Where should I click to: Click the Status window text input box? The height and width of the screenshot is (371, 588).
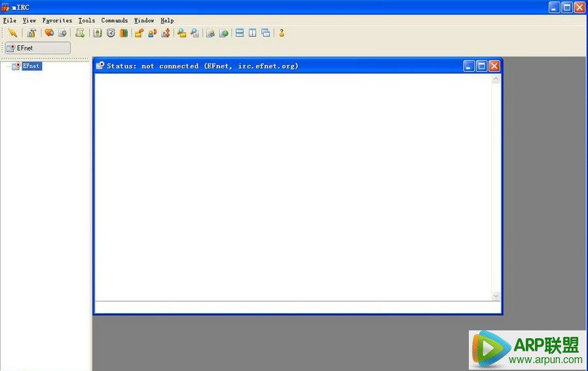coord(298,307)
